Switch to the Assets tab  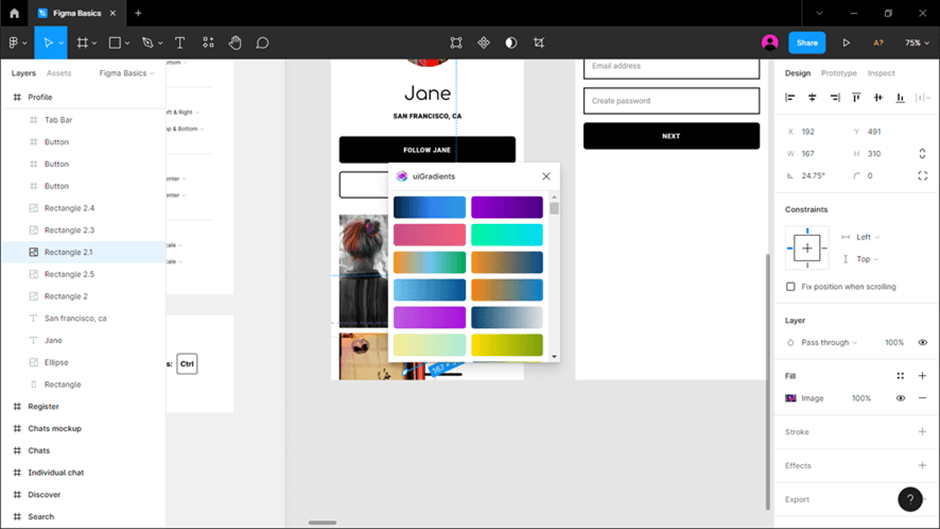tap(59, 73)
